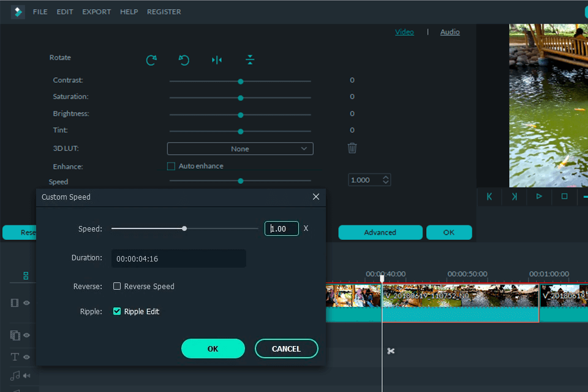Click the text track T icon

[x=15, y=356]
